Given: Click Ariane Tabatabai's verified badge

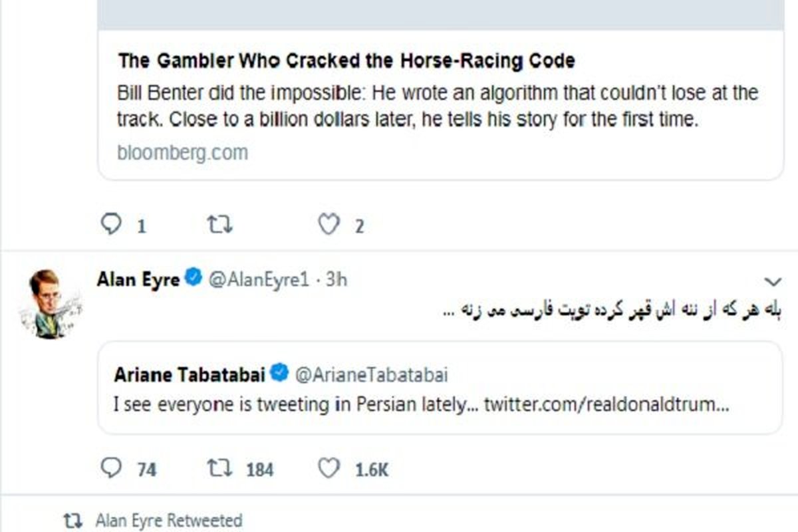Looking at the screenshot, I should 280,374.
